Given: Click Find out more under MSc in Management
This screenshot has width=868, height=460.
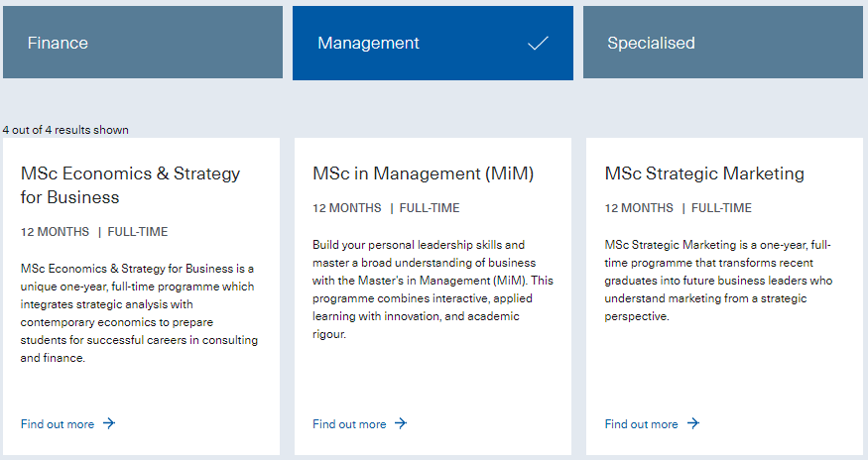Looking at the screenshot, I should tap(349, 424).
